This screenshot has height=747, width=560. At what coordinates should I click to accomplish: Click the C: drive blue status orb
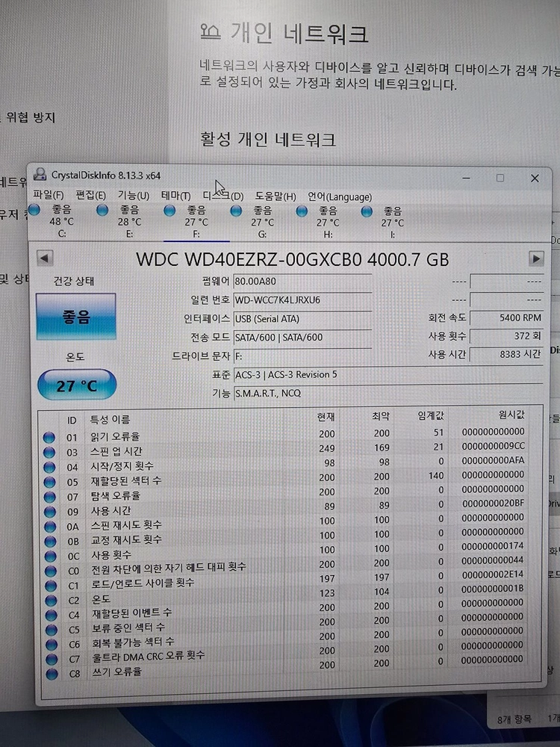point(34,209)
